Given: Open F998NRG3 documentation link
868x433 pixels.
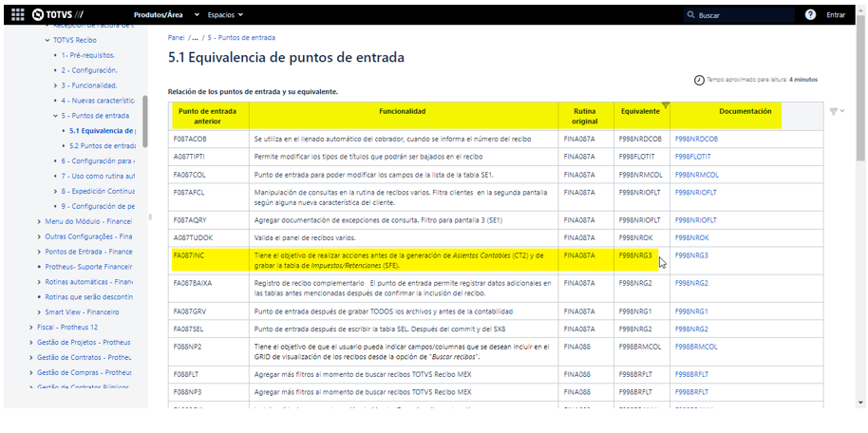Looking at the screenshot, I should [691, 255].
